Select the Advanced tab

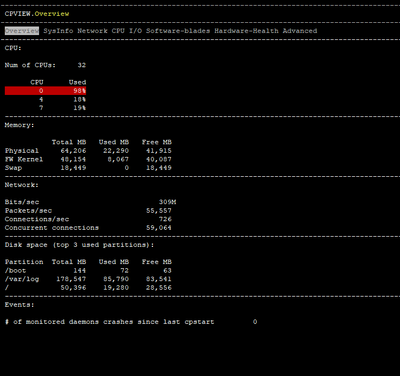pyautogui.click(x=300, y=31)
